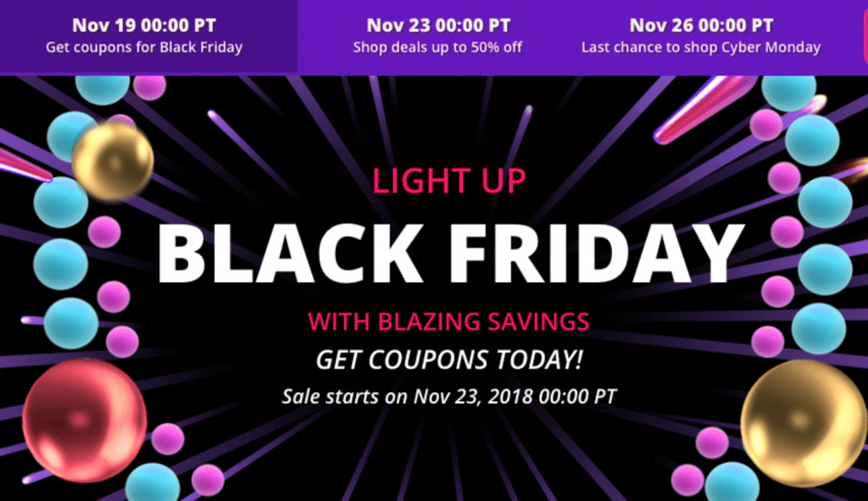Click the large BLACK FRIDAY headline
Screen dimensions: 868x501
tap(450, 254)
